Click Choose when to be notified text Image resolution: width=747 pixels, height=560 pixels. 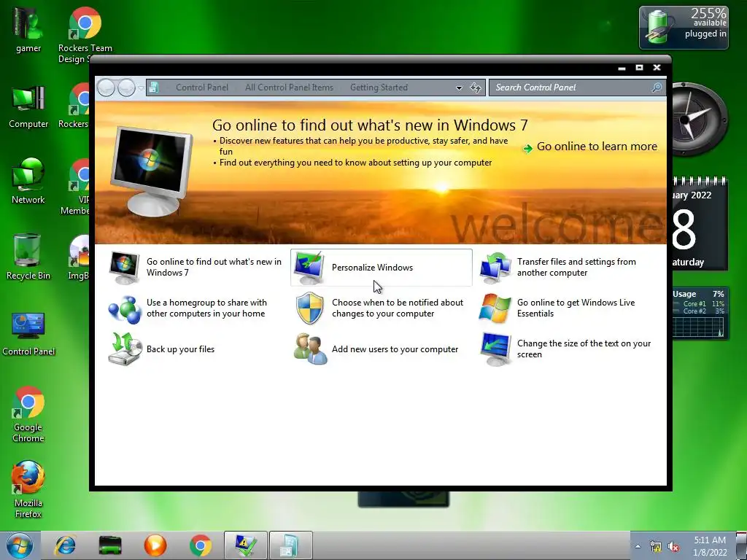tap(398, 308)
